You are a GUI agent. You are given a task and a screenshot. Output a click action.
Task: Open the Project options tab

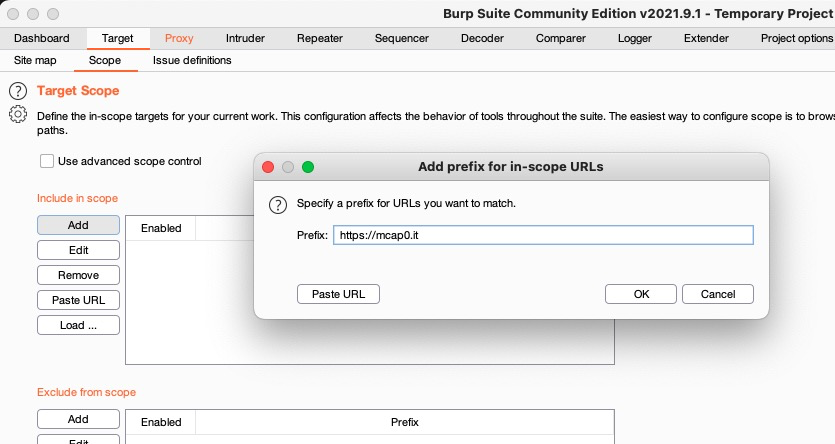pyautogui.click(x=796, y=38)
